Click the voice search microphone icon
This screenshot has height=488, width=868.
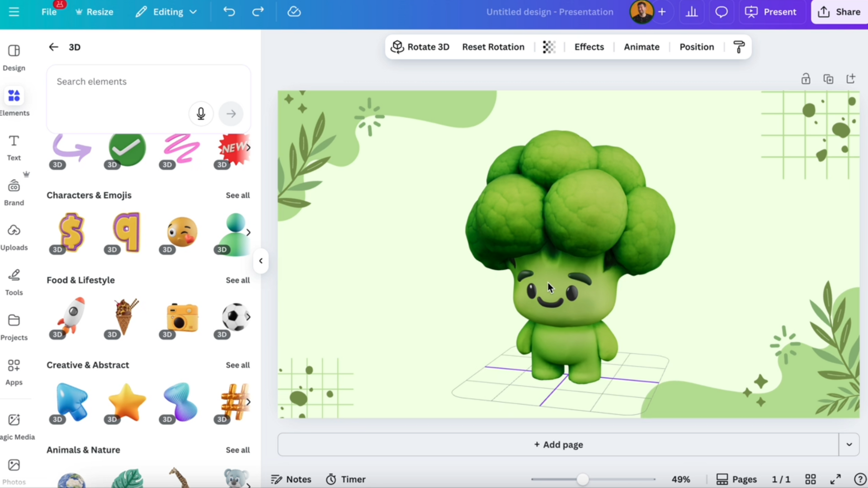201,114
